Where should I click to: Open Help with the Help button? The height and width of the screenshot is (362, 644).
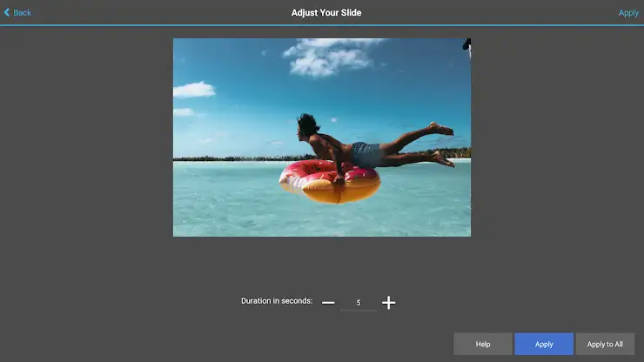[483, 344]
